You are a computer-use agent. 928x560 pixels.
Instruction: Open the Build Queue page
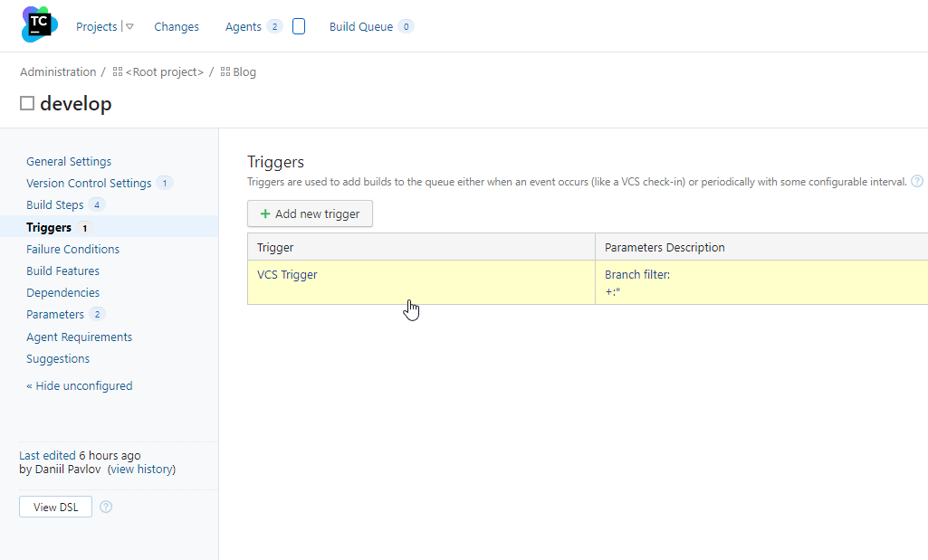click(360, 27)
